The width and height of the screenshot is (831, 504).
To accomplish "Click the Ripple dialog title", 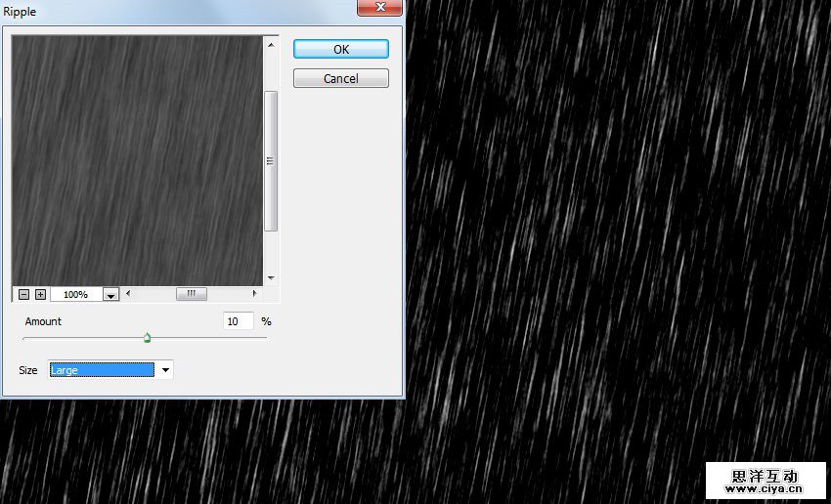I will click(20, 12).
